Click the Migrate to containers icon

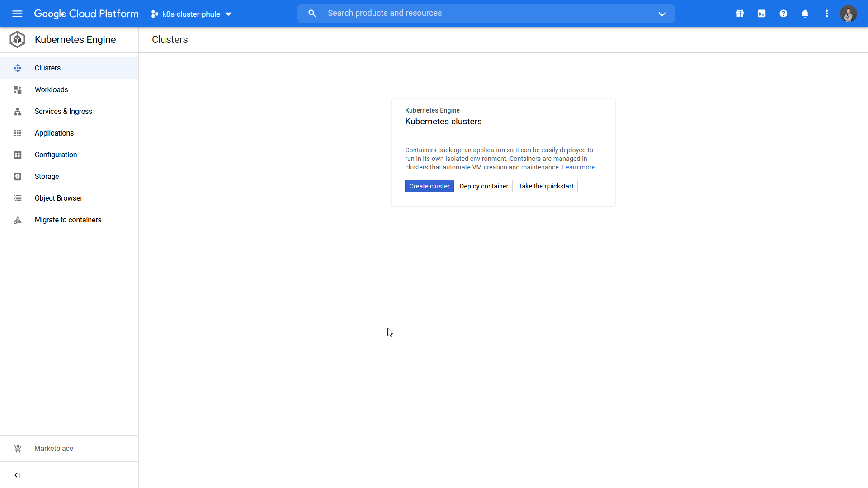click(17, 220)
